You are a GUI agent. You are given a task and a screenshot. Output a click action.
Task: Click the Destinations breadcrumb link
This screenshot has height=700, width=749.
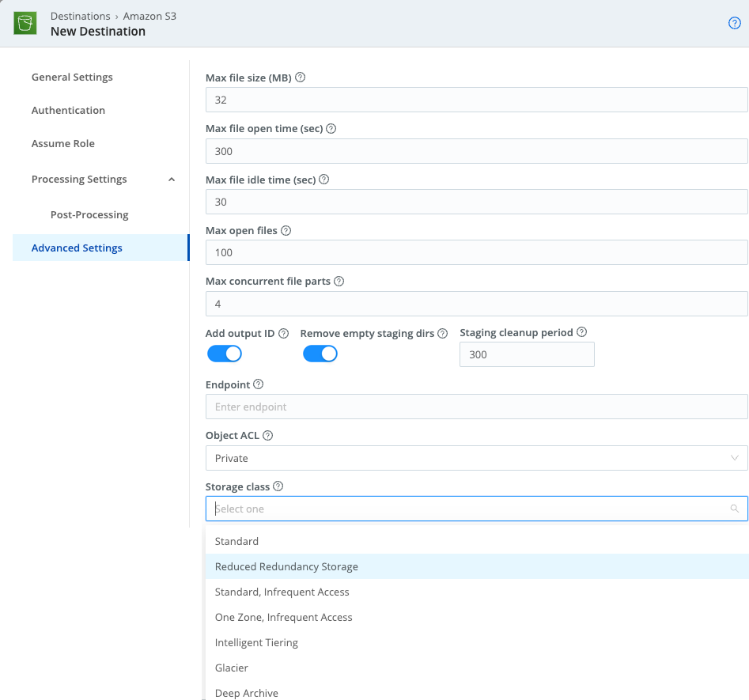coord(81,15)
